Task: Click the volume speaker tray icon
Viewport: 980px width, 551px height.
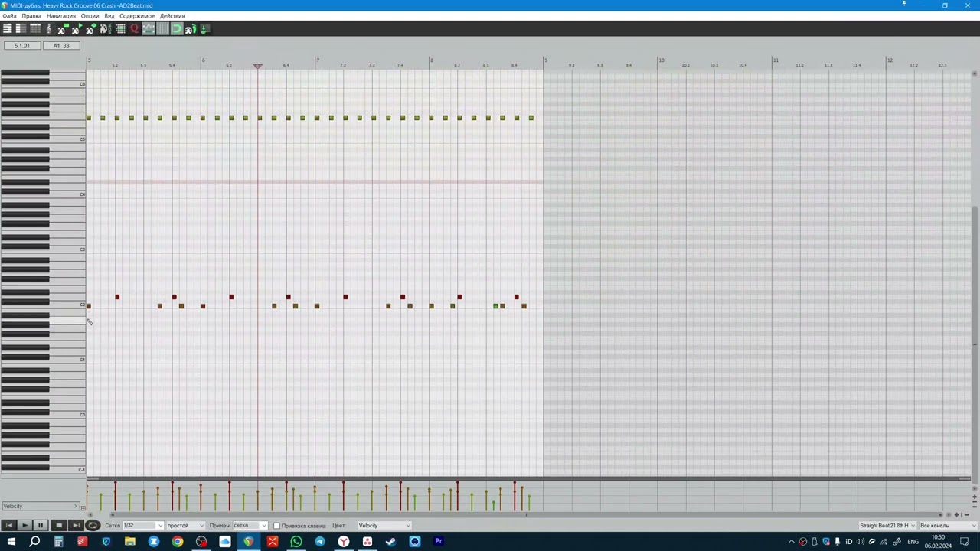Action: [x=861, y=542]
